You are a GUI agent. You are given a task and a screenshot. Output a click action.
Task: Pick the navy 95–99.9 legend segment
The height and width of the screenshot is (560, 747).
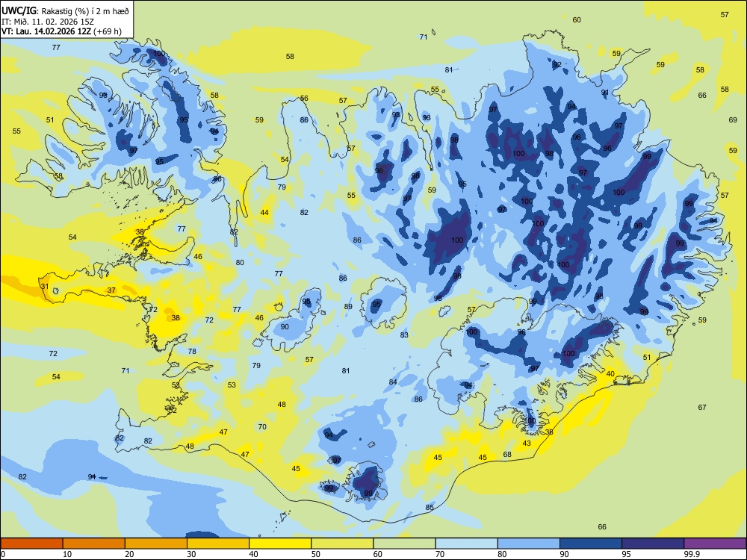[653, 544]
